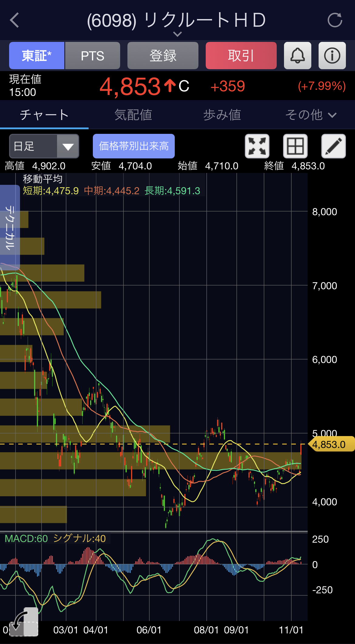355x644 pixels.
Task: Open the 日足 timeframe dropdown
Action: pos(44,146)
